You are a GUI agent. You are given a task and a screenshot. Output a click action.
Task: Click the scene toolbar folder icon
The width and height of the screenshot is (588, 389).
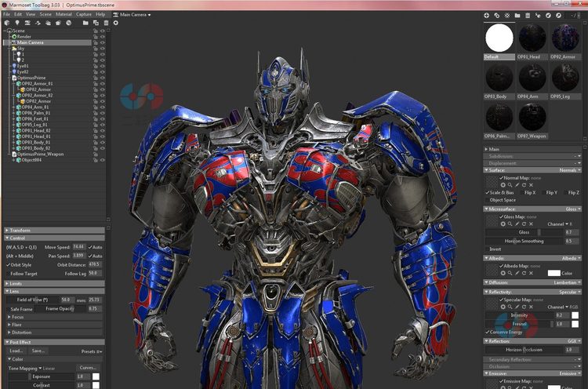(x=85, y=23)
